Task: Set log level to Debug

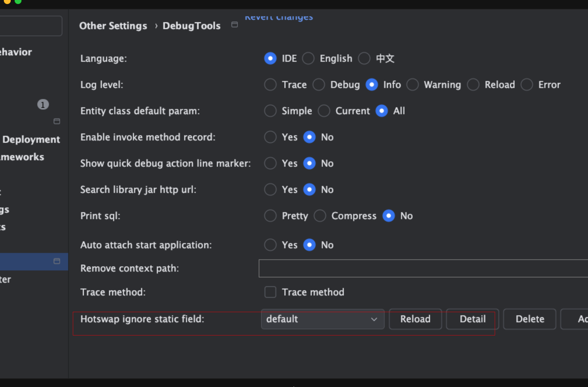Action: pos(319,85)
